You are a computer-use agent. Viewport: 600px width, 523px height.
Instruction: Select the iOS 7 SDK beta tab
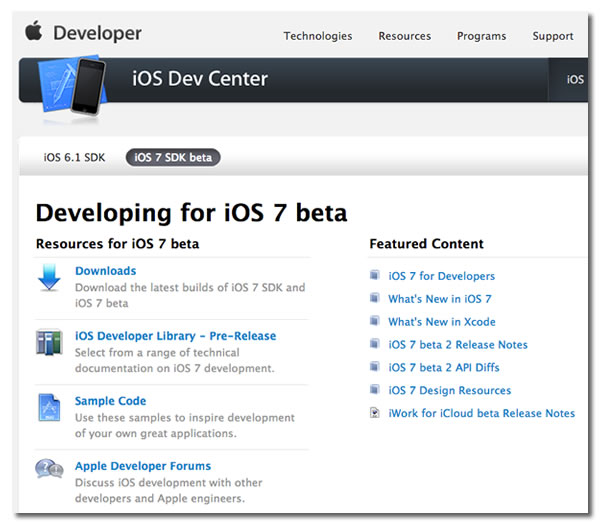click(x=173, y=158)
